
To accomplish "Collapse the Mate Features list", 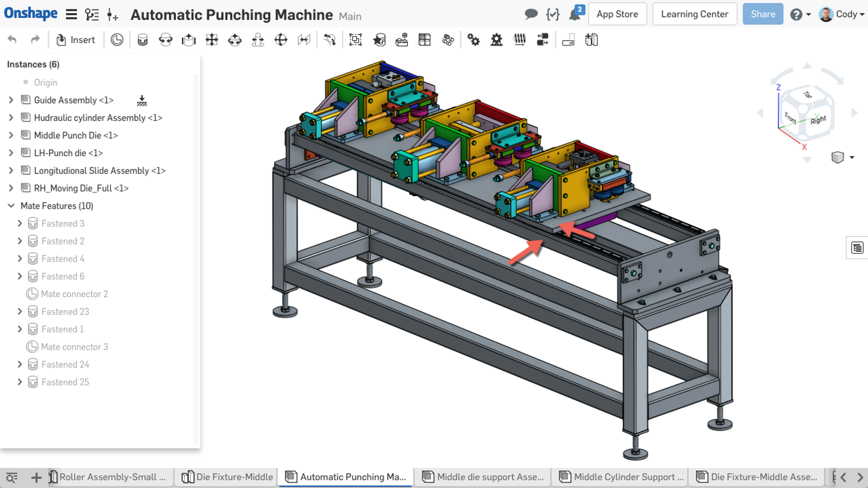I will tap(11, 206).
